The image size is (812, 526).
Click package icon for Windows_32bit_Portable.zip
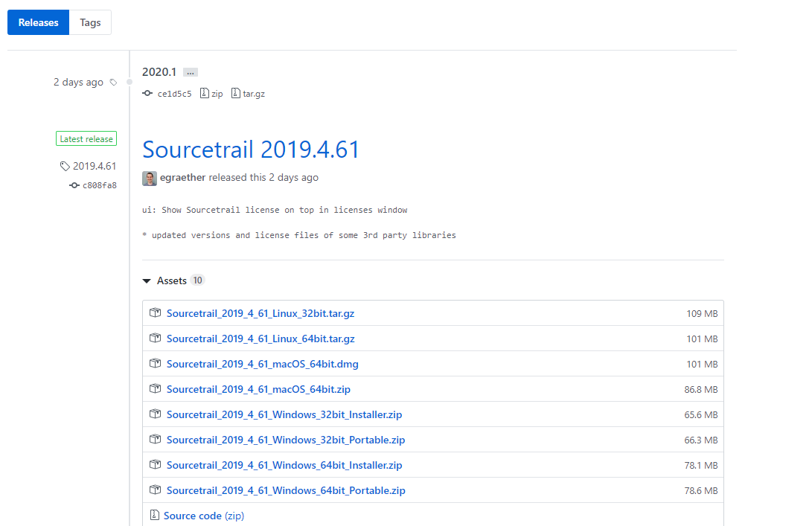pos(156,440)
